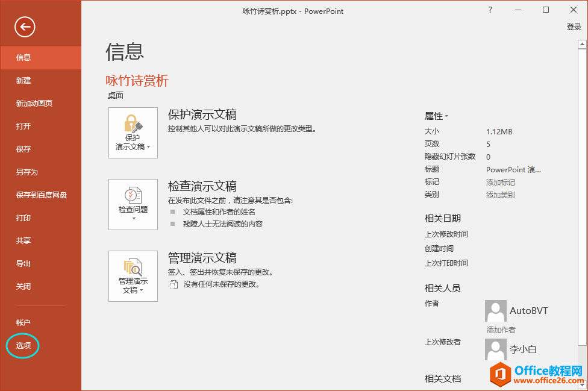Open the 打印 (Print) tab

click(x=23, y=217)
